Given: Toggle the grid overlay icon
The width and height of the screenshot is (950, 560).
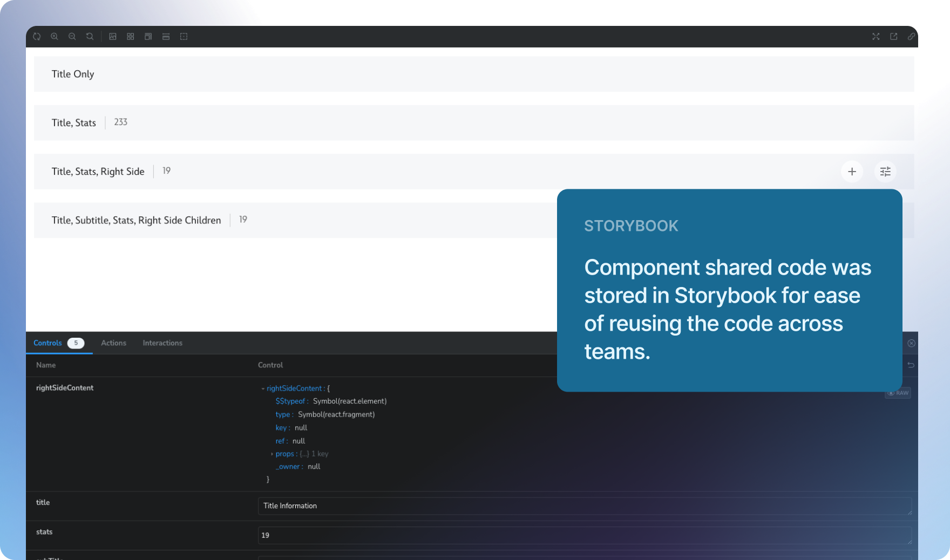Looking at the screenshot, I should [x=131, y=37].
